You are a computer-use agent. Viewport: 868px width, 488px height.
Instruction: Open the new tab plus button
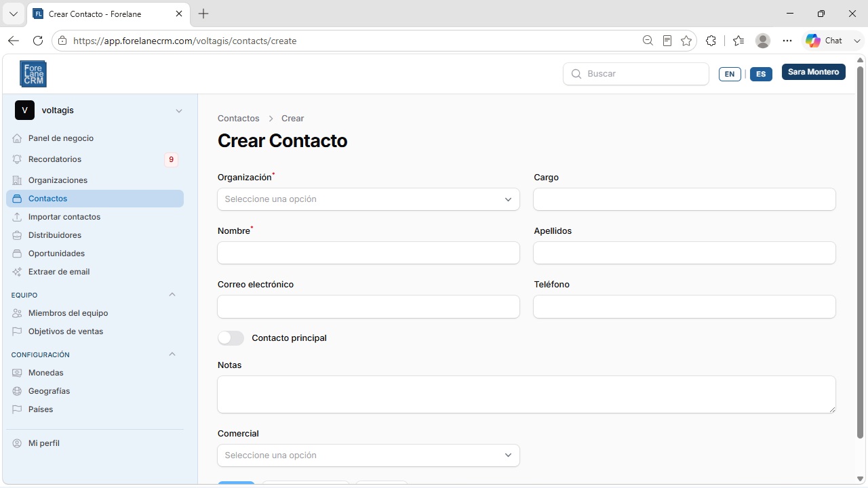pyautogui.click(x=203, y=14)
